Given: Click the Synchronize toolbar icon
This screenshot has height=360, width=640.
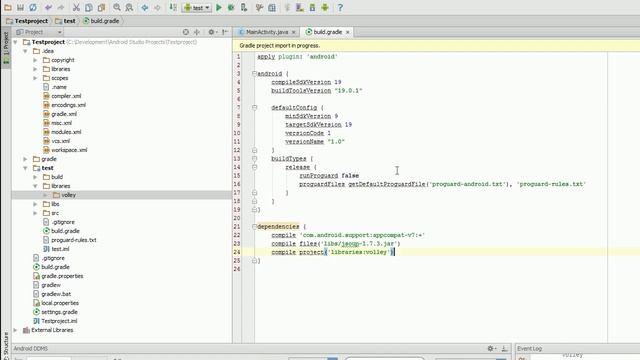Looking at the screenshot, I should coord(33,7).
